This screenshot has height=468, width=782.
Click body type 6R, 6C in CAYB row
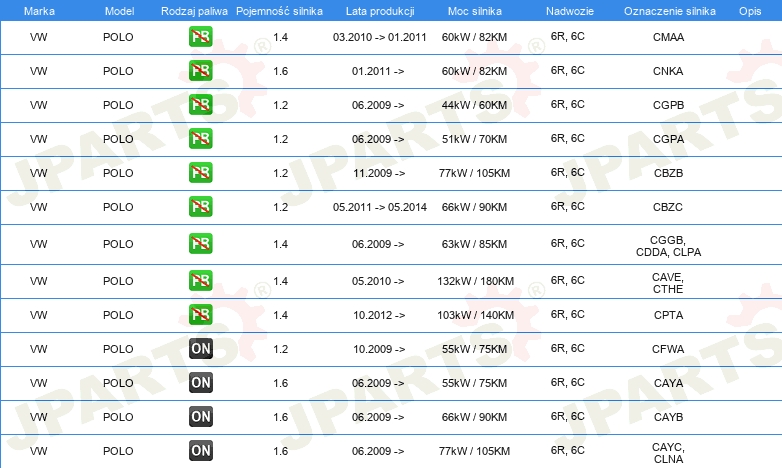(x=568, y=416)
